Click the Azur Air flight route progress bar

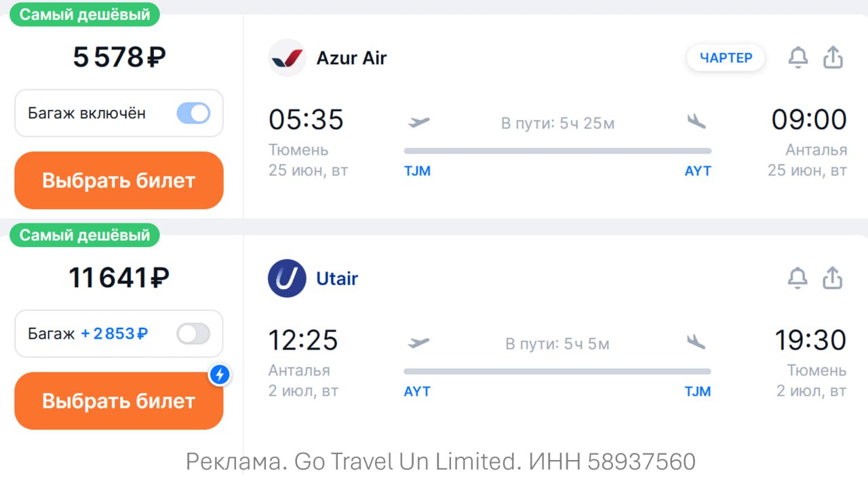click(x=557, y=151)
